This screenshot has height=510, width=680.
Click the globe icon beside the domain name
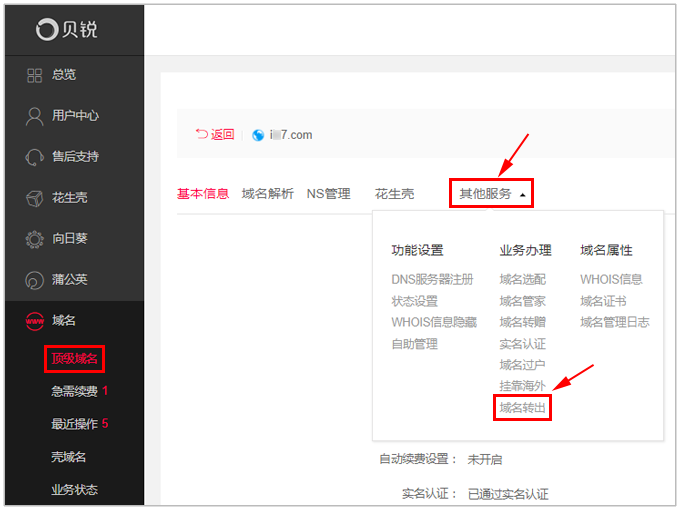point(258,135)
